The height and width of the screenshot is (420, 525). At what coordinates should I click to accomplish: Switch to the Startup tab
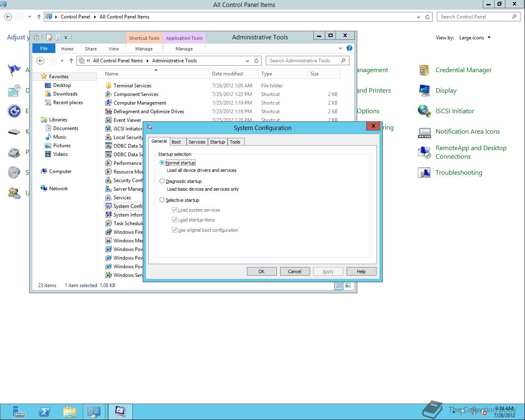217,142
